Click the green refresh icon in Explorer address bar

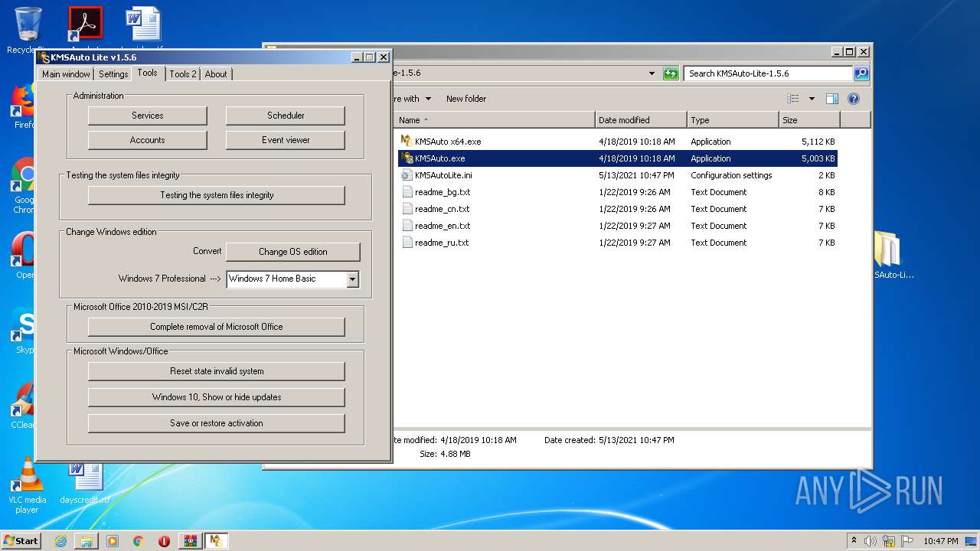671,73
